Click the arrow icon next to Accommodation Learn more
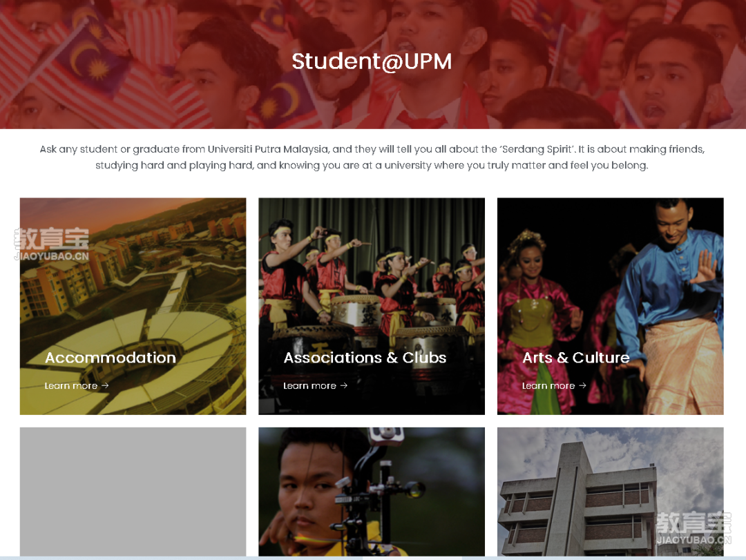Viewport: 746px width, 560px height. (105, 385)
